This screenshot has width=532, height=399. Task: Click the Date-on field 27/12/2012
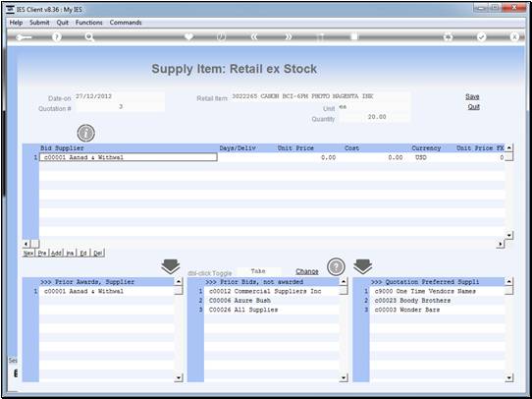pos(120,96)
